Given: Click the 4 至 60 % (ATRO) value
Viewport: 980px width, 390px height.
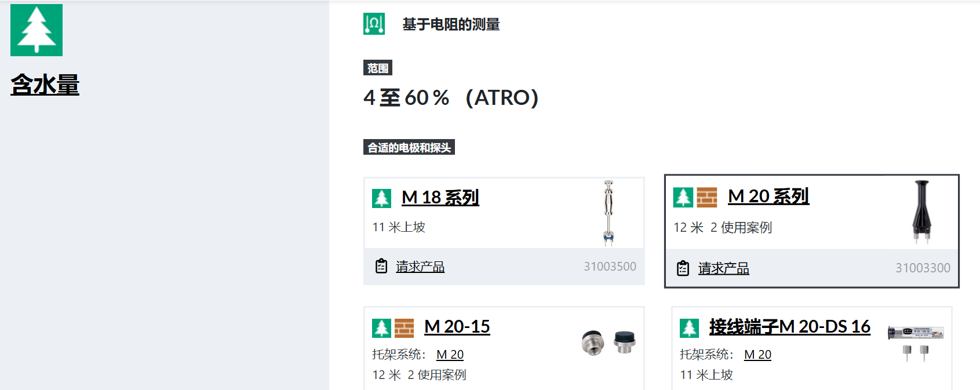Looking at the screenshot, I should tap(451, 97).
